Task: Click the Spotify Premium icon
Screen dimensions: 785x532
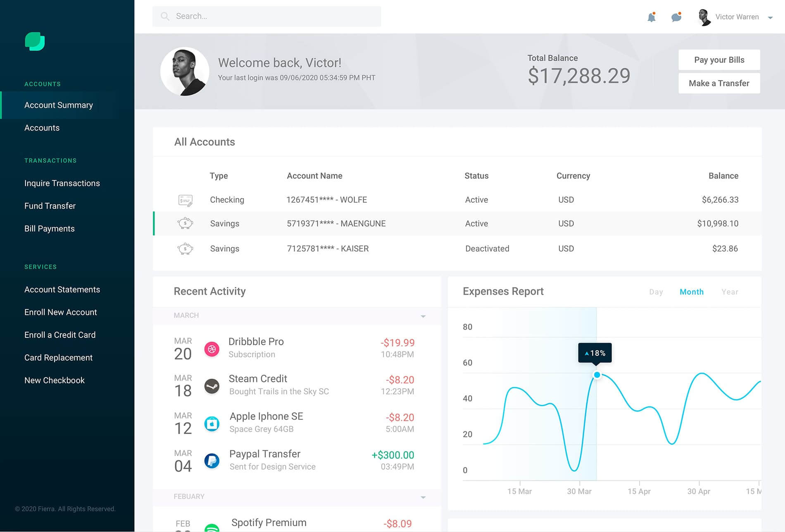Action: pyautogui.click(x=212, y=528)
